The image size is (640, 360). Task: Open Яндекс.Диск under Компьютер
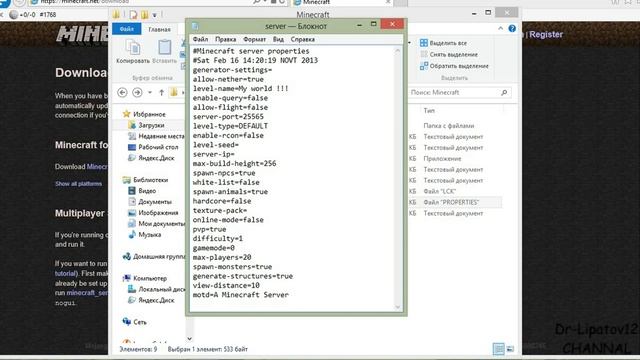pos(151,300)
